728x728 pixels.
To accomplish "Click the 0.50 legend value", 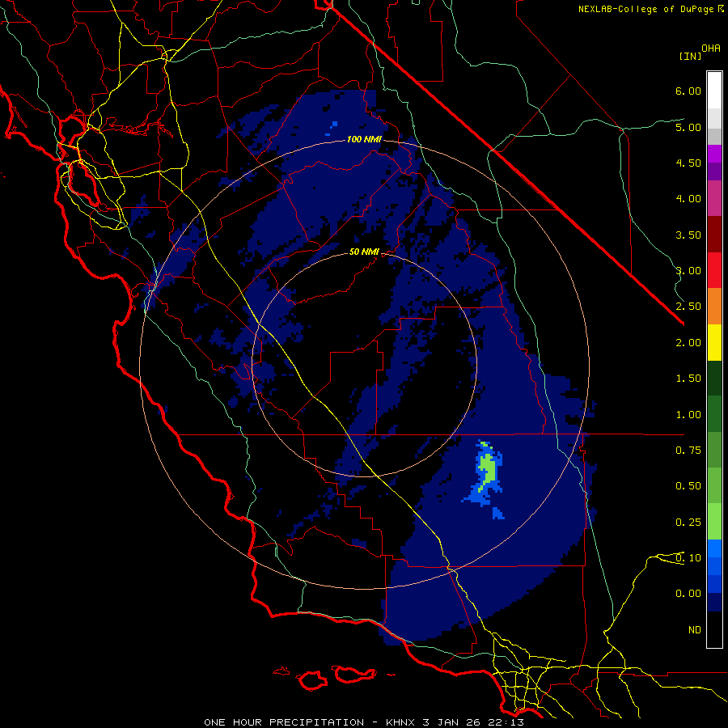I will click(x=688, y=486).
